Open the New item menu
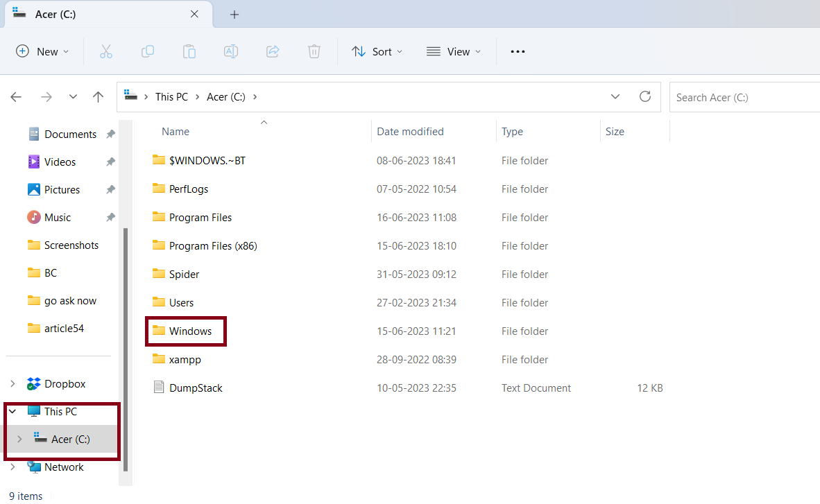Viewport: 820px width, 504px height. tap(42, 51)
